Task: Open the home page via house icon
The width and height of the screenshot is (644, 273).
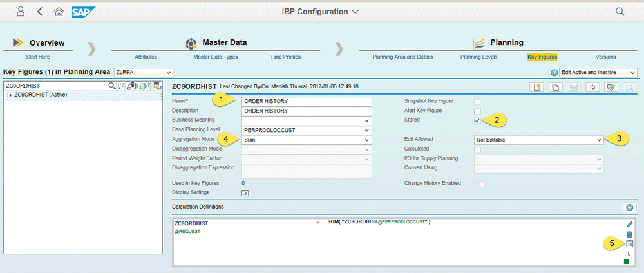Action: tap(59, 12)
